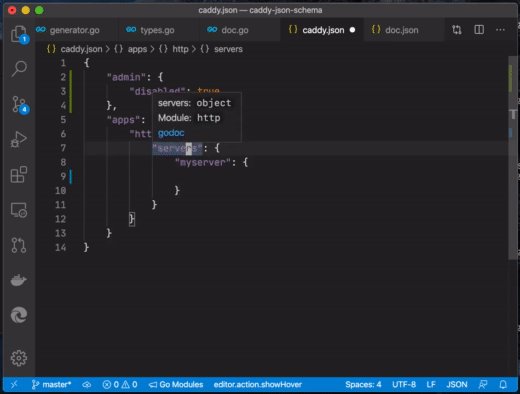
Task: Click http breadcrumb segment
Action: [180, 49]
